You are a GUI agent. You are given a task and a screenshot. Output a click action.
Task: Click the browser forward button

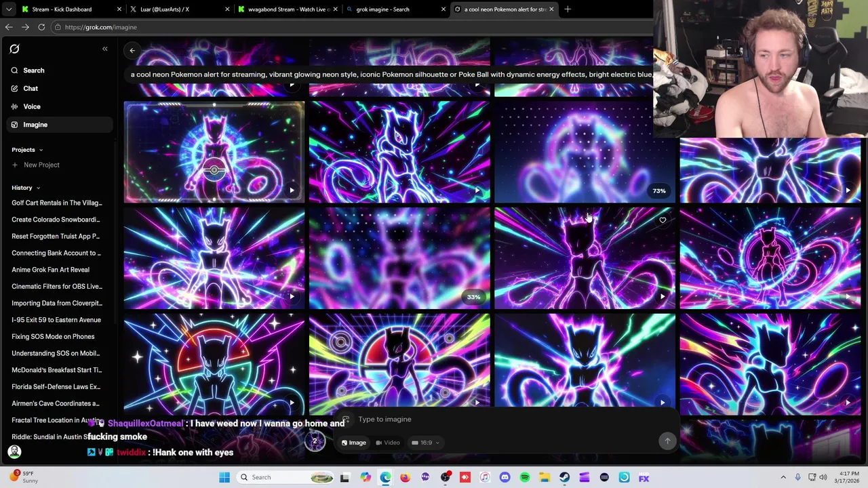coord(25,27)
